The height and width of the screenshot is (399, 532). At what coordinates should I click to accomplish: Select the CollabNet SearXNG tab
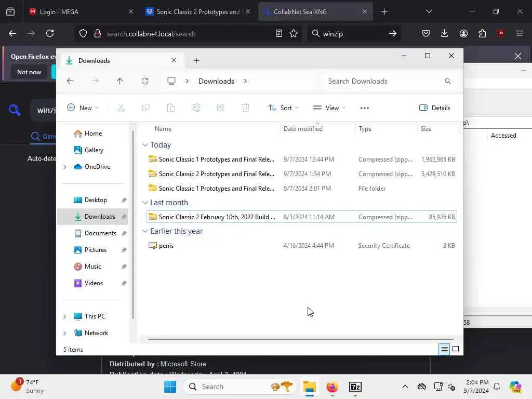point(315,11)
